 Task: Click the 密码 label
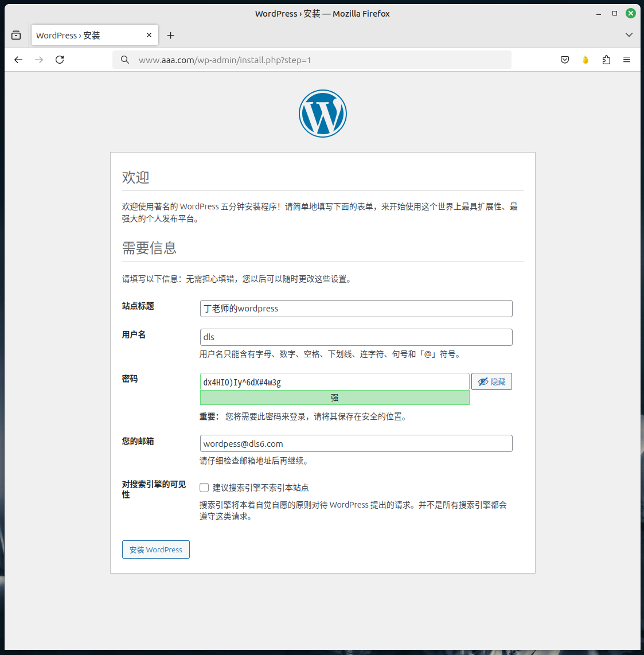(x=130, y=379)
